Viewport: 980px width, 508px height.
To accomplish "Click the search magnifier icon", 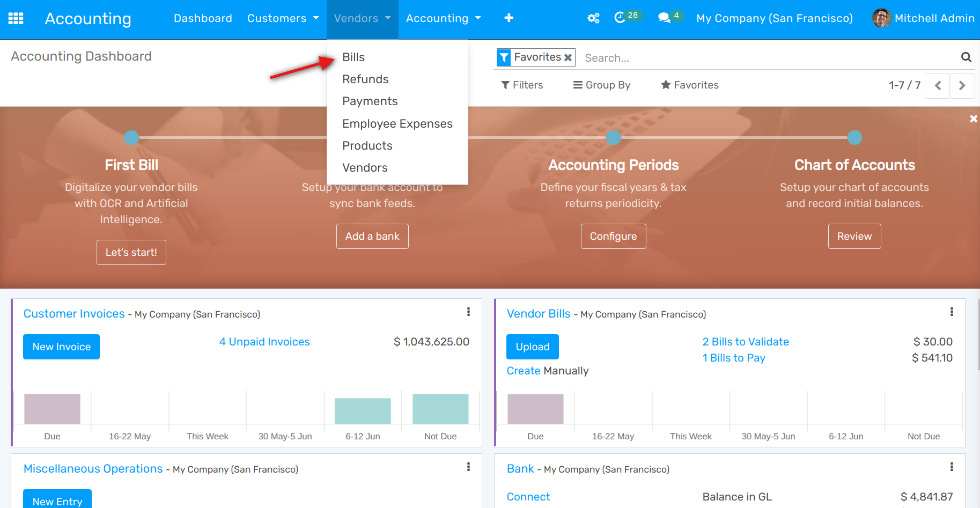I will tap(966, 57).
